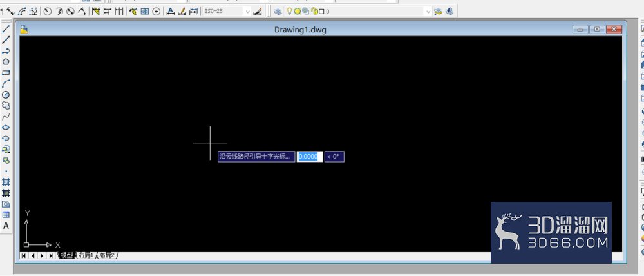This screenshot has width=644, height=276.
Task: Select the Polyline tool
Action: tap(6, 51)
